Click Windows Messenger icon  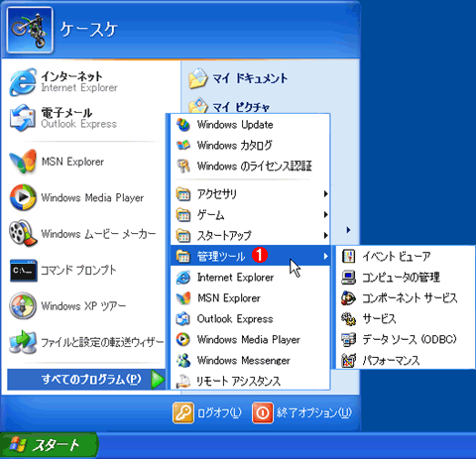pos(183,360)
